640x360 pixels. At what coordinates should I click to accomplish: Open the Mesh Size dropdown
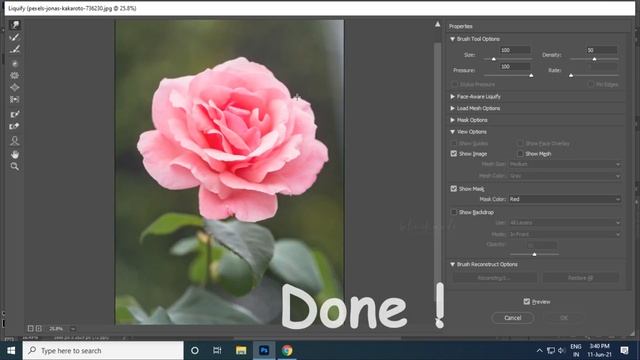tap(564, 164)
